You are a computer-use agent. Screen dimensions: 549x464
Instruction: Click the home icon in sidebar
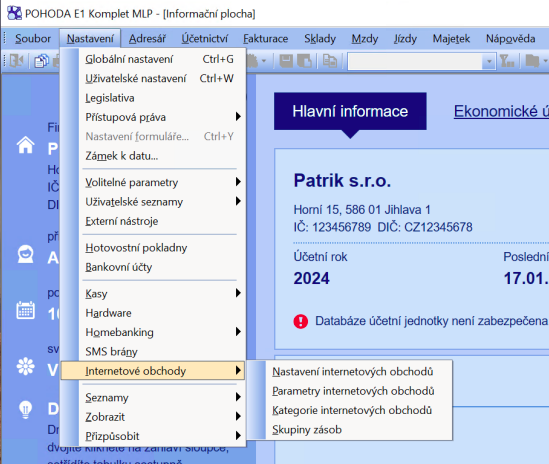tap(26, 144)
